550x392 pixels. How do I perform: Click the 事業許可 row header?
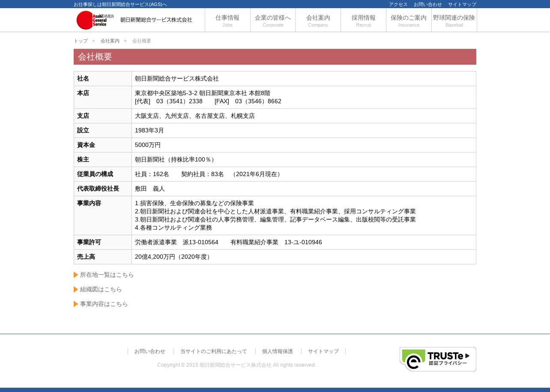pos(103,242)
